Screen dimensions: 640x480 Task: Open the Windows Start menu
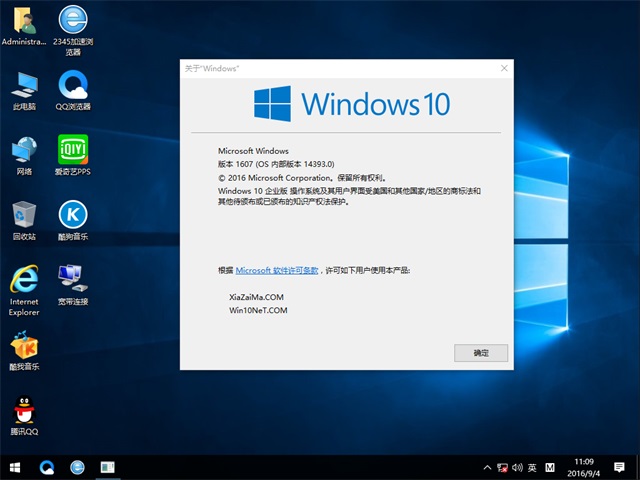coord(16,467)
